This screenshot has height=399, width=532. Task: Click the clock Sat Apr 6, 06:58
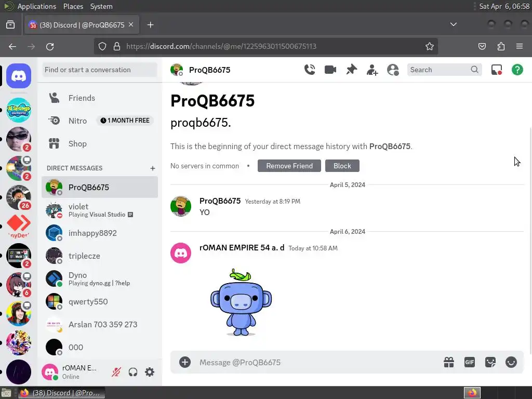(x=504, y=6)
